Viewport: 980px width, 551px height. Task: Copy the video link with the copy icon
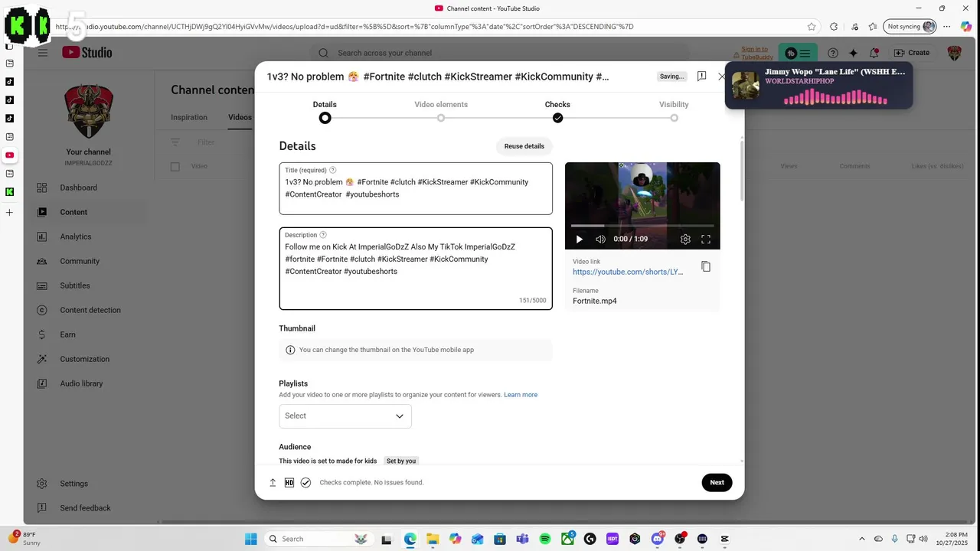tap(706, 266)
